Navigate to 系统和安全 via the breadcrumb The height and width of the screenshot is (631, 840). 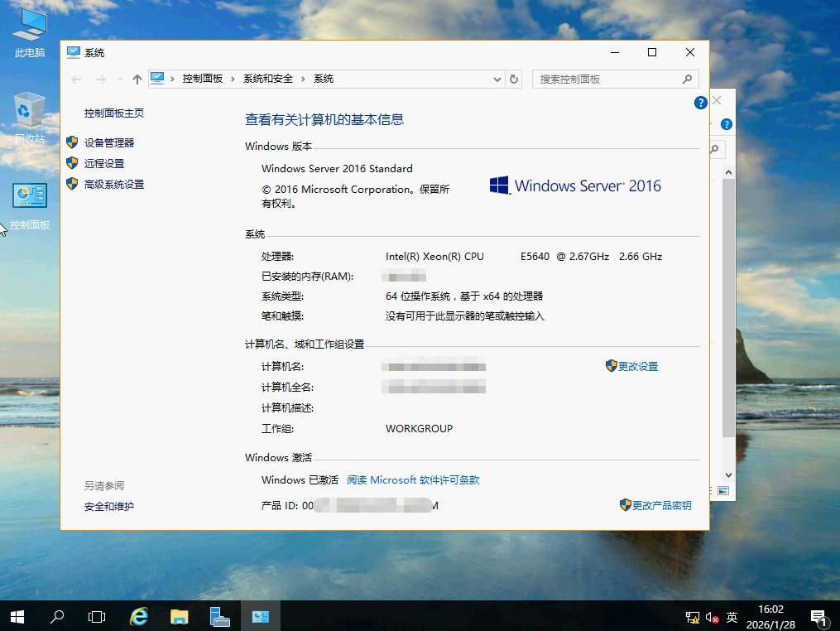[266, 79]
